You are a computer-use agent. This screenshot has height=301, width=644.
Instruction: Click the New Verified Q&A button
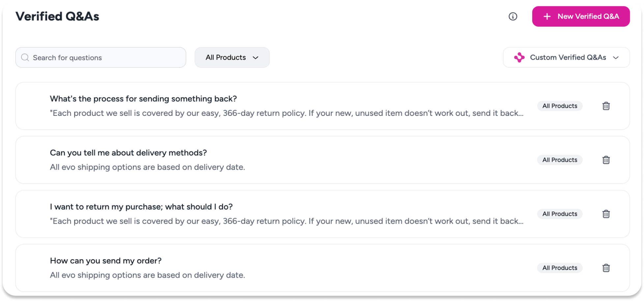tap(581, 17)
